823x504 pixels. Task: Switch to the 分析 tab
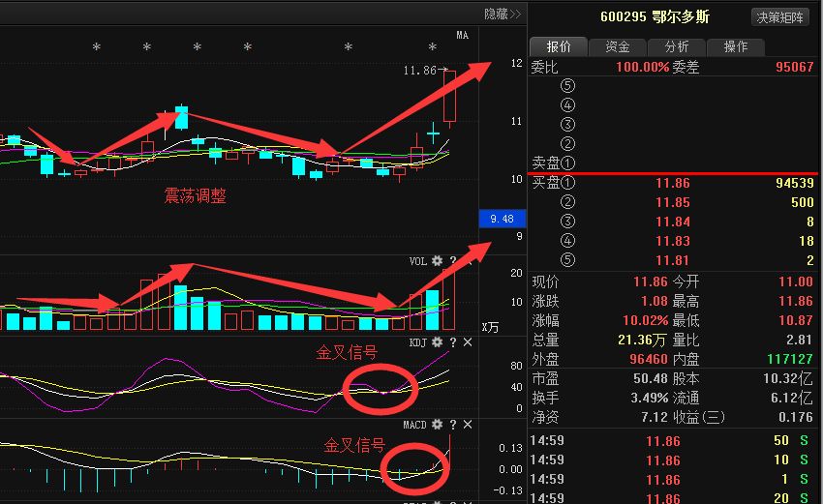(677, 46)
